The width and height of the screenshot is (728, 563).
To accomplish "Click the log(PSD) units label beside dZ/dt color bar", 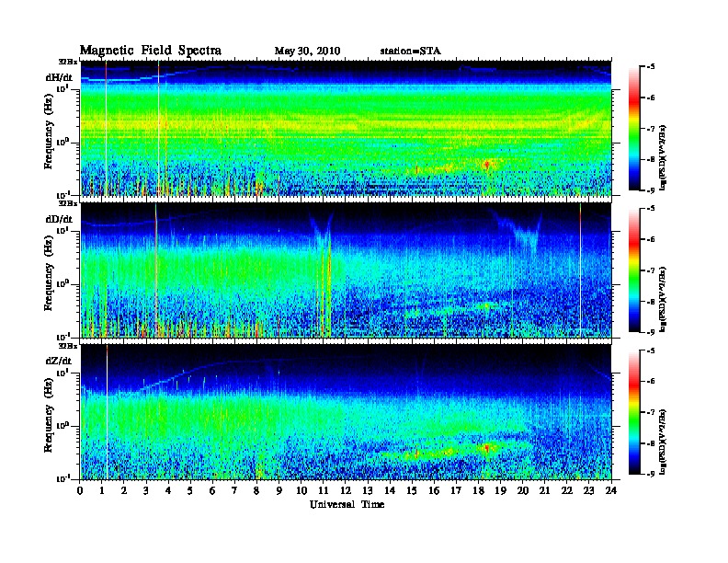I will coord(664,442).
